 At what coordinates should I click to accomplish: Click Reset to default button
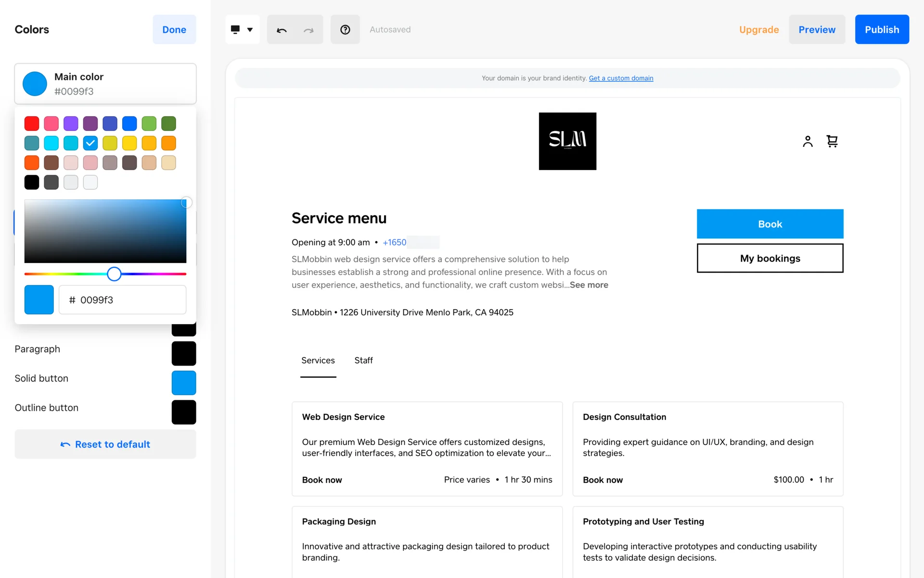[x=105, y=444]
